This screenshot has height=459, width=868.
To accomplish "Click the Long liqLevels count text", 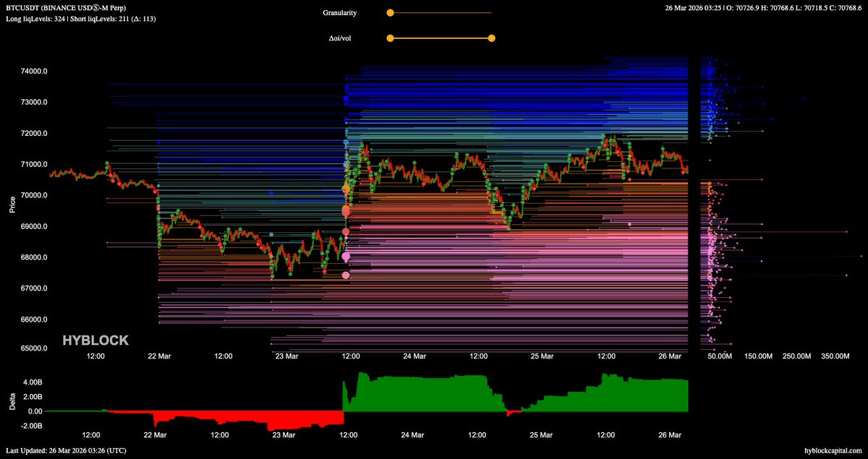I will [x=45, y=18].
